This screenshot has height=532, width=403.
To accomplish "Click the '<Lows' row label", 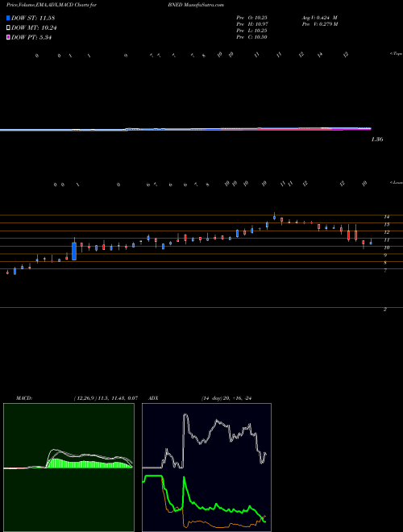I will [x=396, y=182].
